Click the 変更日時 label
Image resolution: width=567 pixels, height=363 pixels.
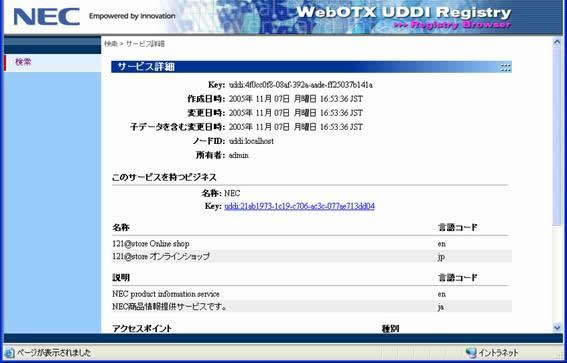tap(206, 113)
